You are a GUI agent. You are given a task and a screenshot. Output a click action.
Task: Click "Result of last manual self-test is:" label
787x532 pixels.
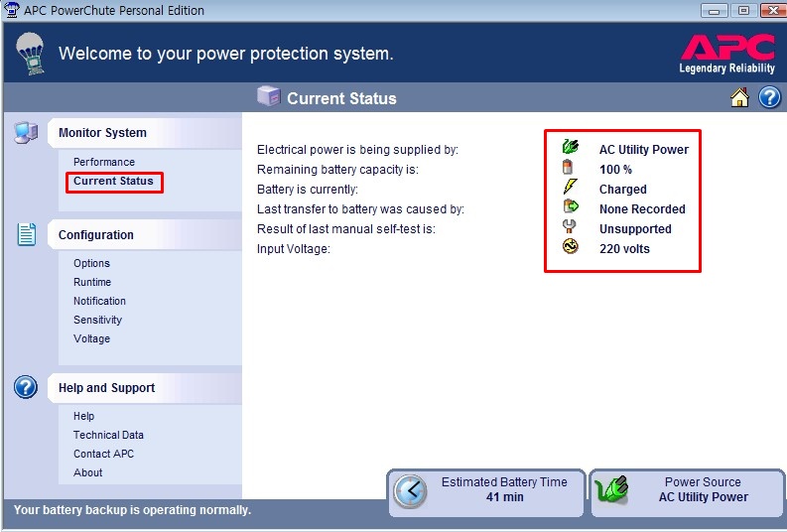pos(345,229)
